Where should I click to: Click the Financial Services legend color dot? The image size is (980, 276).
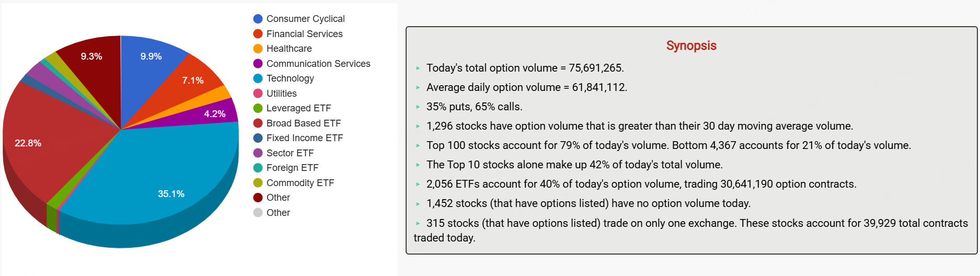pyautogui.click(x=258, y=34)
